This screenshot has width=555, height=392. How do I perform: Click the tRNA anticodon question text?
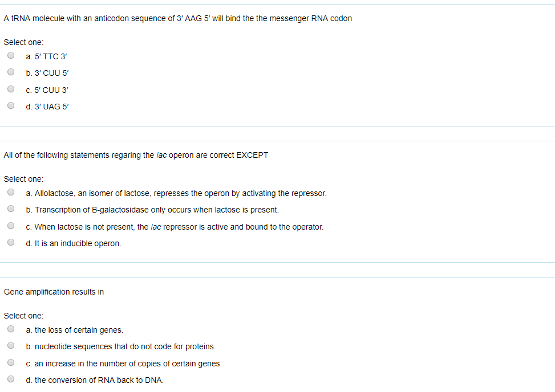(x=177, y=18)
